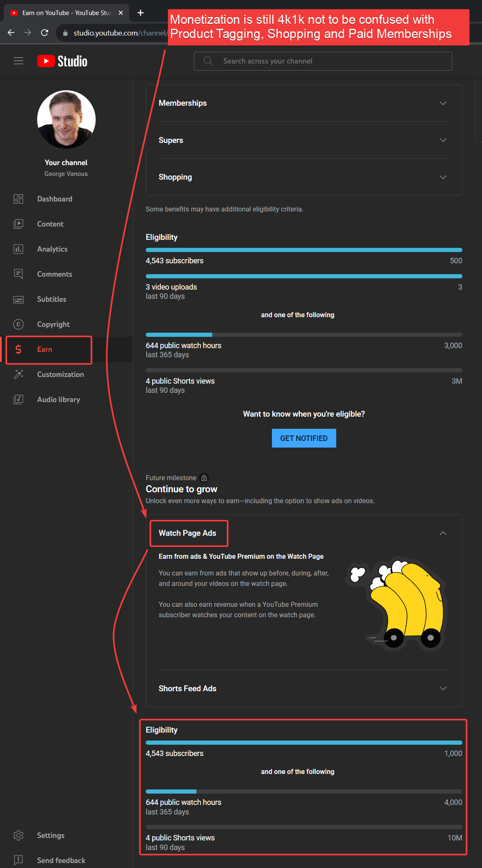
Task: Click the search magnifier icon
Action: 208,61
